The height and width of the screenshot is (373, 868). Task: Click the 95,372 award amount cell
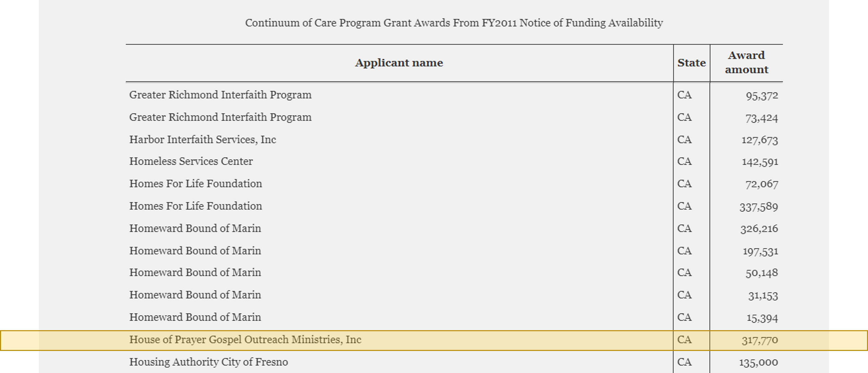pos(762,96)
